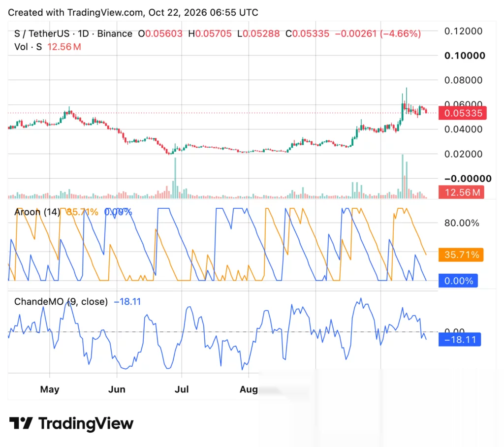504x447 pixels.
Task: Click the −18.11 ChandeMO legend value
Action: [127, 302]
